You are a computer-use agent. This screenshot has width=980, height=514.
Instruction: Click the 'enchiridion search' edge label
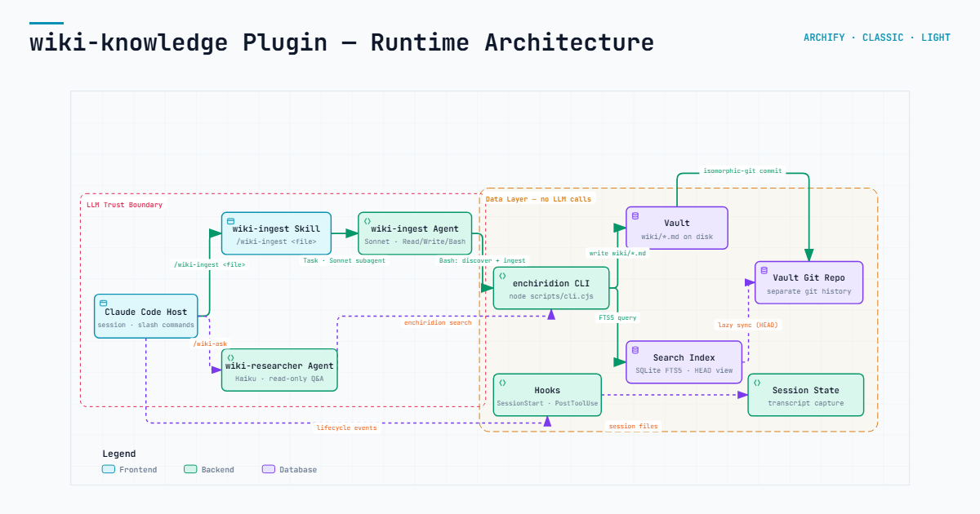pyautogui.click(x=438, y=323)
